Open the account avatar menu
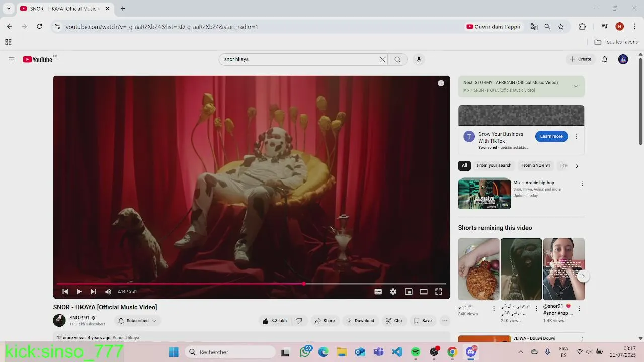This screenshot has height=362, width=644. click(623, 59)
